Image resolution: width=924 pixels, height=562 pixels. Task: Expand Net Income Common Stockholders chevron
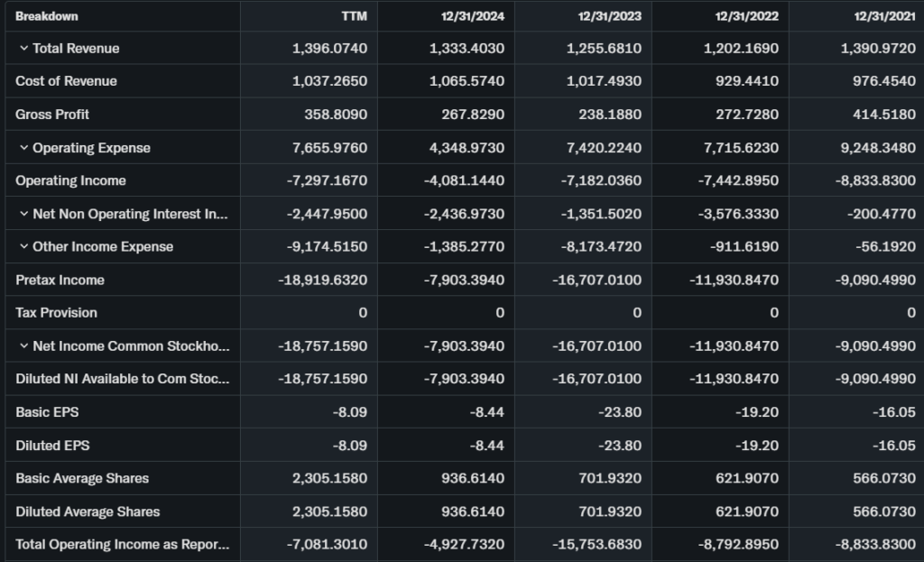click(23, 345)
